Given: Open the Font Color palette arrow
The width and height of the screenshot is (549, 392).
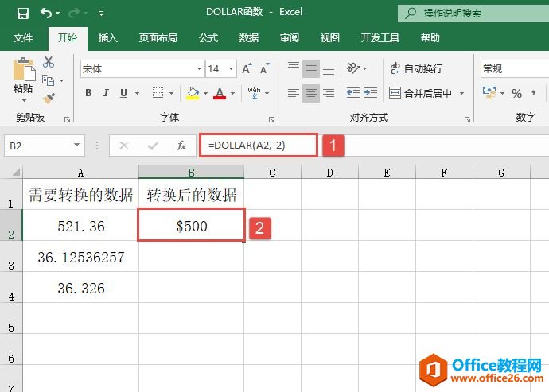Looking at the screenshot, I should (233, 93).
